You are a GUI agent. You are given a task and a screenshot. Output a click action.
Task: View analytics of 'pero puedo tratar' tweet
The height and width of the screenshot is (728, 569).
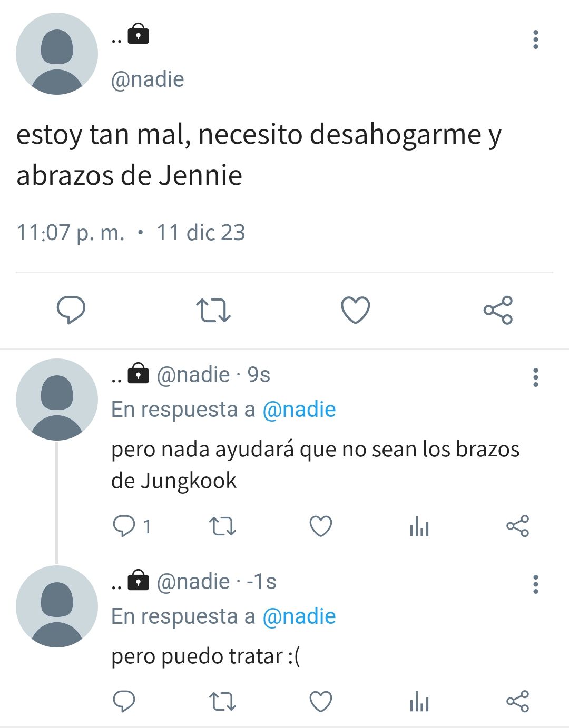(x=419, y=701)
